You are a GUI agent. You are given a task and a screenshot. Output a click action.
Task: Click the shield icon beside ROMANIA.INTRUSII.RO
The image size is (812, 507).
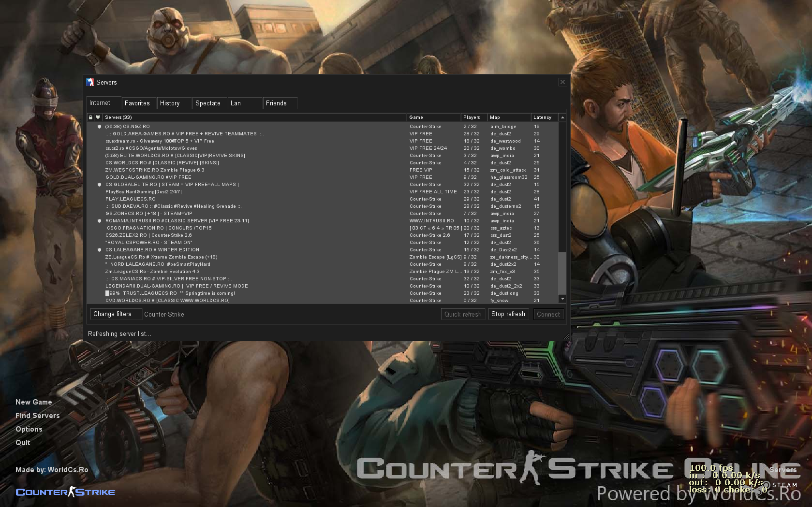pyautogui.click(x=100, y=221)
